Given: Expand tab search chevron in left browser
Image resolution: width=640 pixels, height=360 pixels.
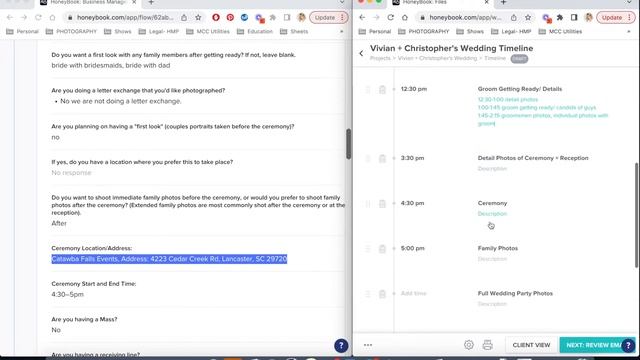Looking at the screenshot, I should 342,2.
